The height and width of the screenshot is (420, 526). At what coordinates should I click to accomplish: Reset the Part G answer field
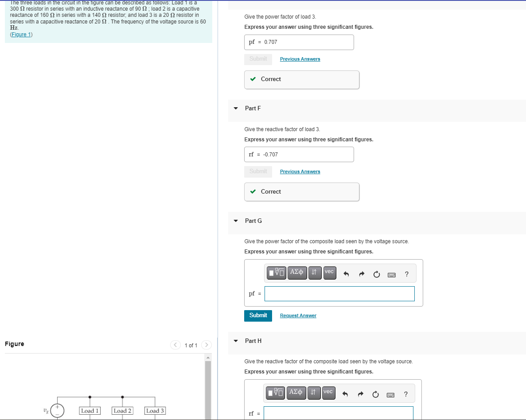tap(377, 274)
